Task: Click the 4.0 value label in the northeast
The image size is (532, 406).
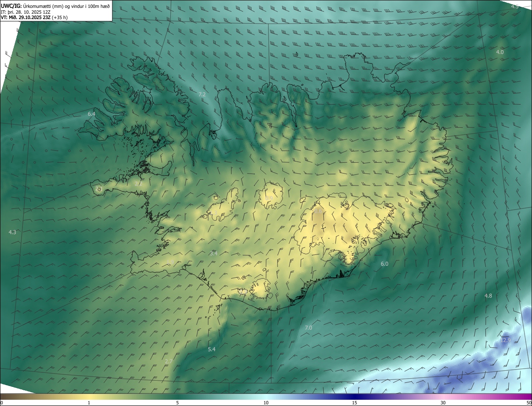Action: pos(500,52)
